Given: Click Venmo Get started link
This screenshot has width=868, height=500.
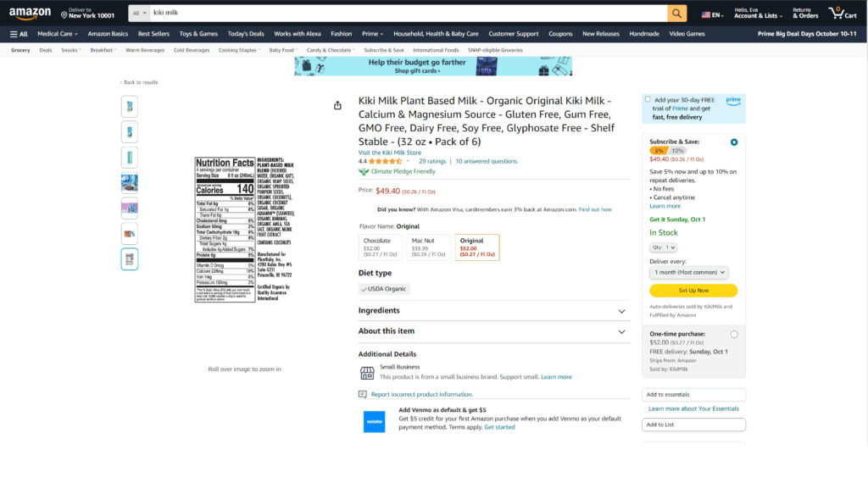Looking at the screenshot, I should point(499,427).
